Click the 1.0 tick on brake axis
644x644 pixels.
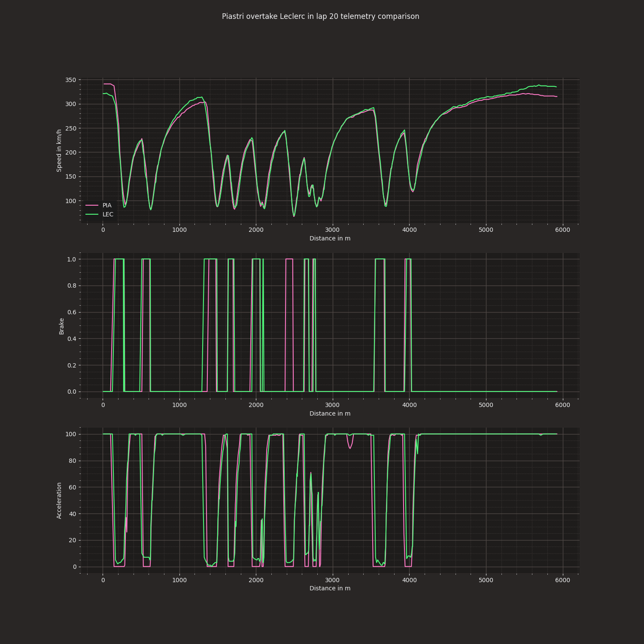tap(72, 259)
